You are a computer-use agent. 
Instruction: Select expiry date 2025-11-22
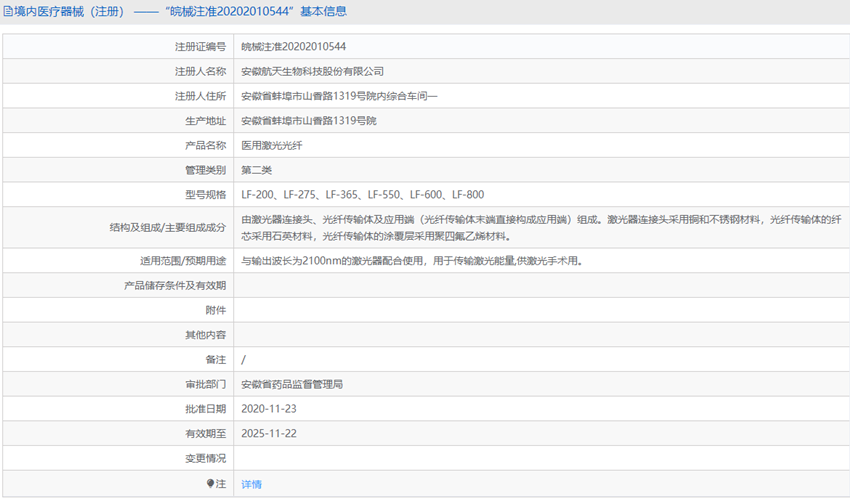click(x=269, y=434)
